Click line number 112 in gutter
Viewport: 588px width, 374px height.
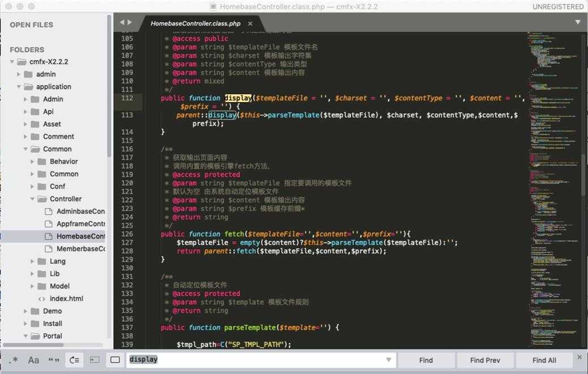coord(127,98)
